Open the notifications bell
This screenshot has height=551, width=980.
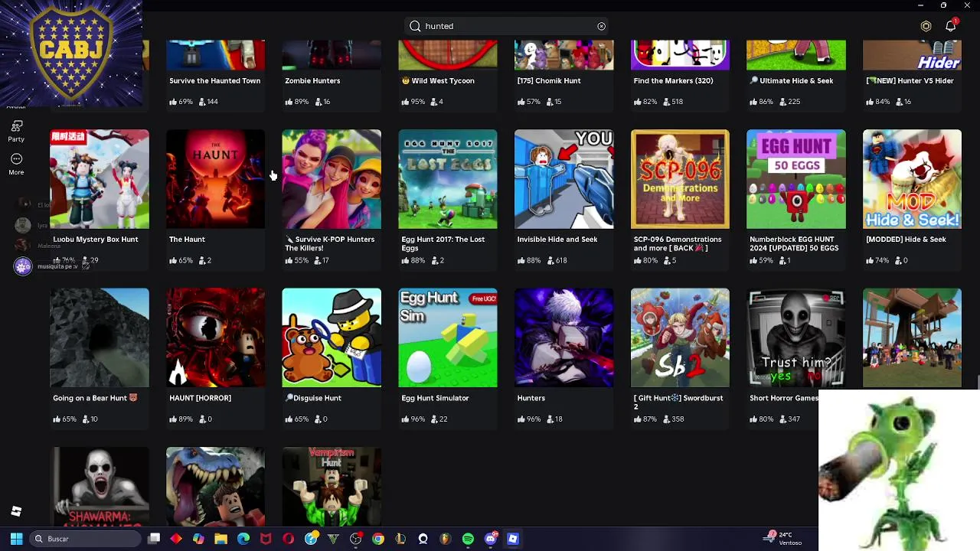pyautogui.click(x=950, y=26)
